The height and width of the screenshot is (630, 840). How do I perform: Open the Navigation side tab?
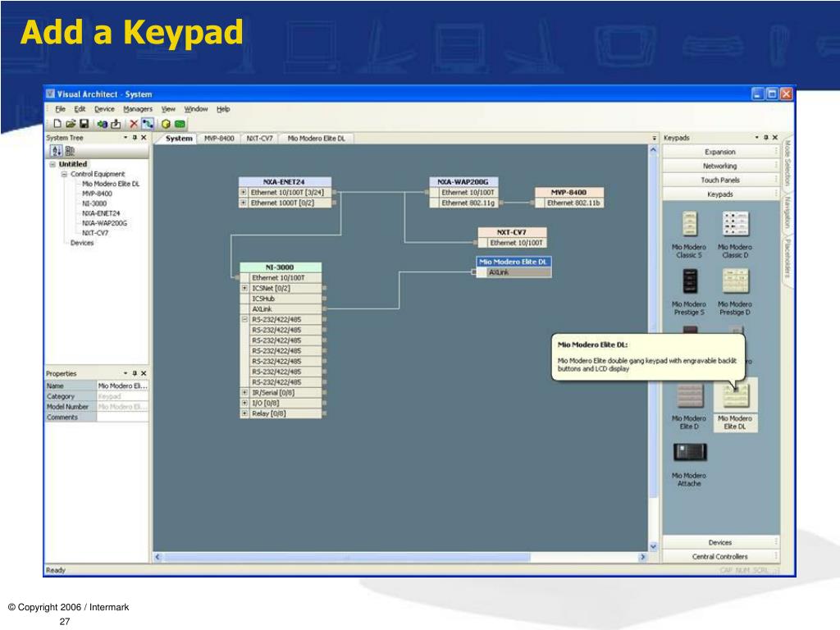(x=787, y=212)
